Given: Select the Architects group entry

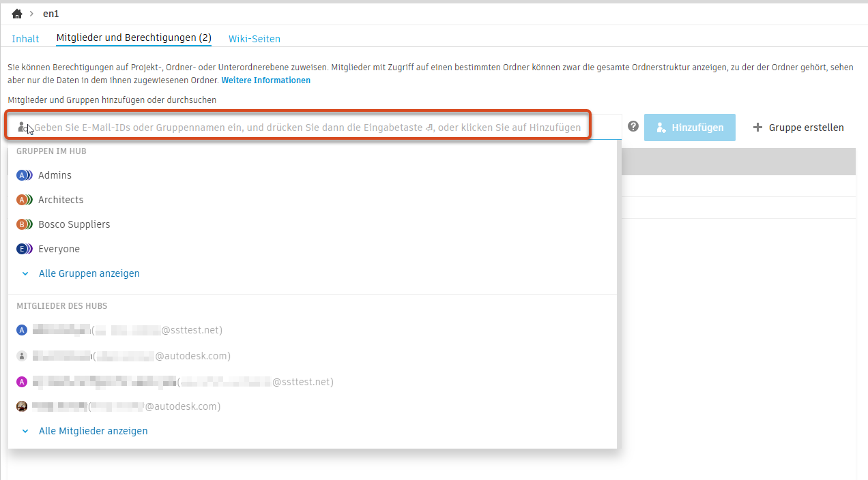Looking at the screenshot, I should (312, 200).
